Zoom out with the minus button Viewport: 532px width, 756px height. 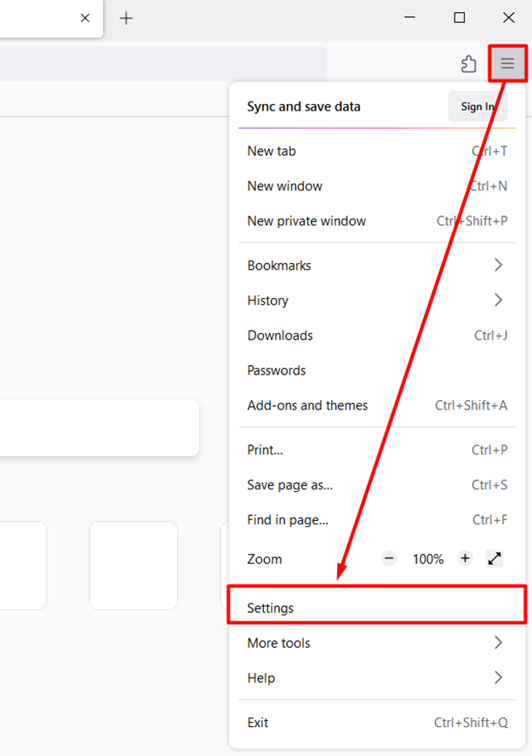[389, 558]
